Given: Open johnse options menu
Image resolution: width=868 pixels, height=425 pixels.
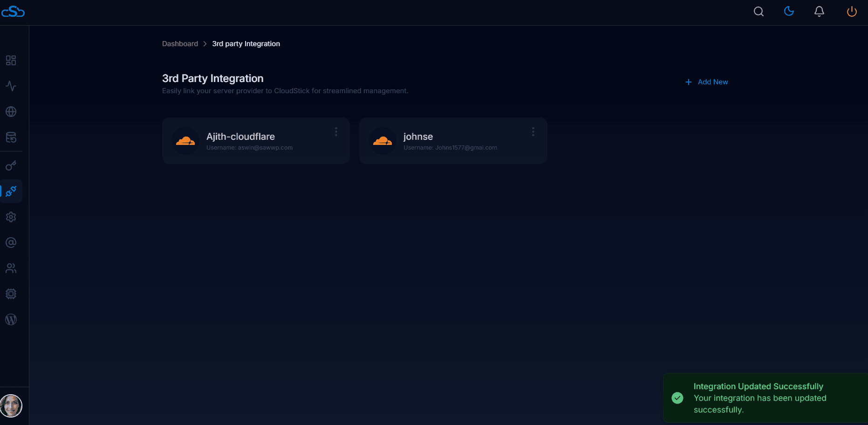Looking at the screenshot, I should click(533, 132).
